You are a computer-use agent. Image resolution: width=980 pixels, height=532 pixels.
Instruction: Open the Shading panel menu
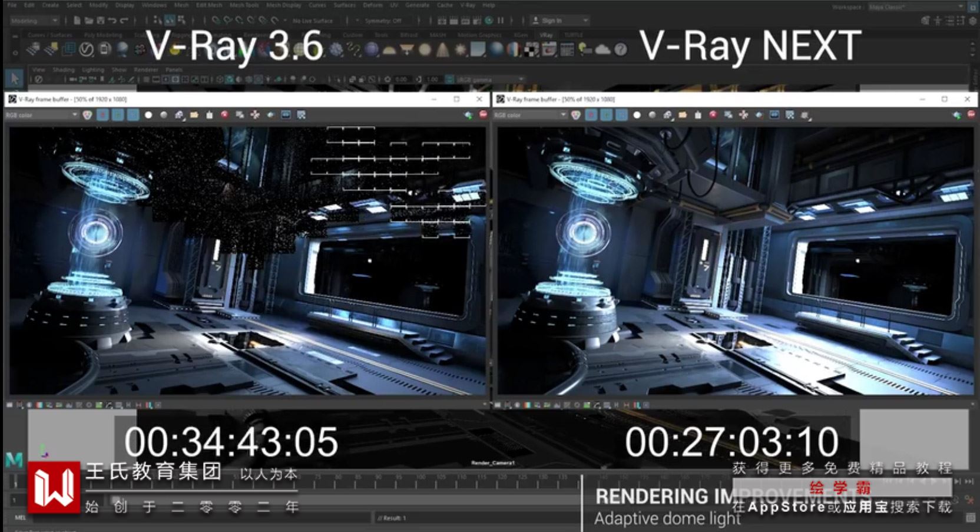pos(64,70)
